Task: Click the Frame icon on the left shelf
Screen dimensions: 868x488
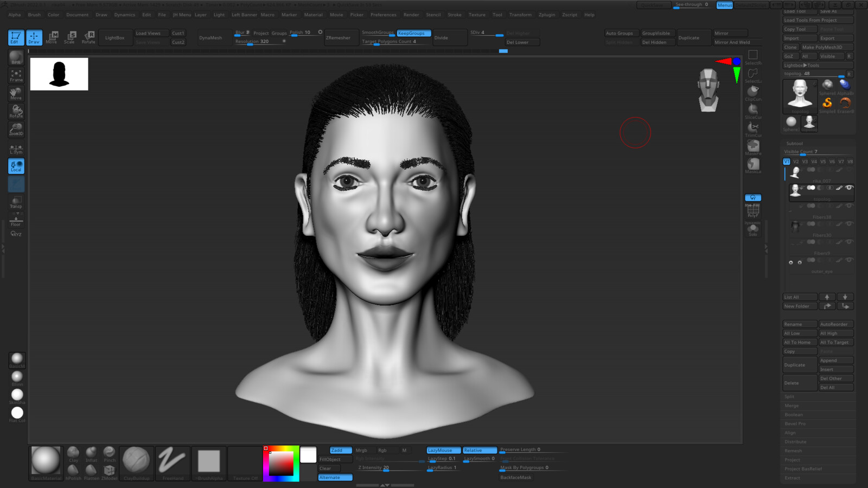Action: pos(16,76)
